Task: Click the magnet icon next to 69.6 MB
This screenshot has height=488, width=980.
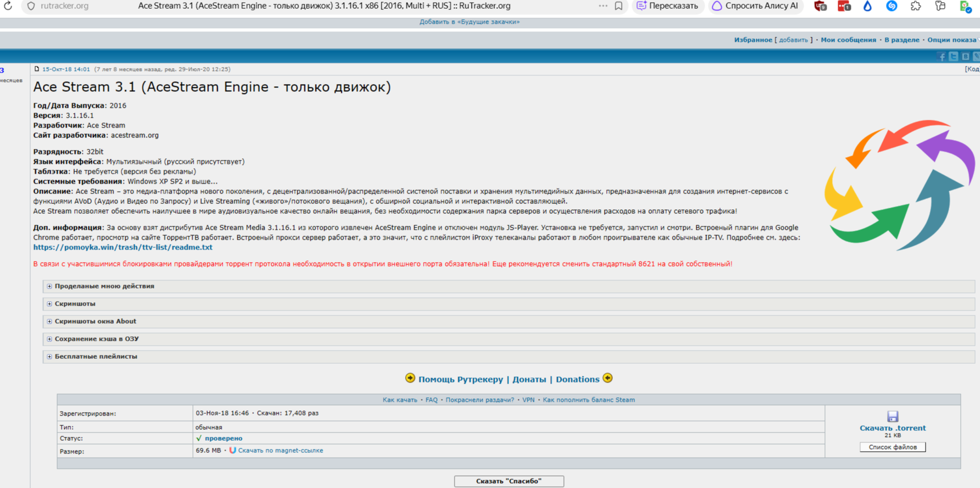Action: point(232,450)
